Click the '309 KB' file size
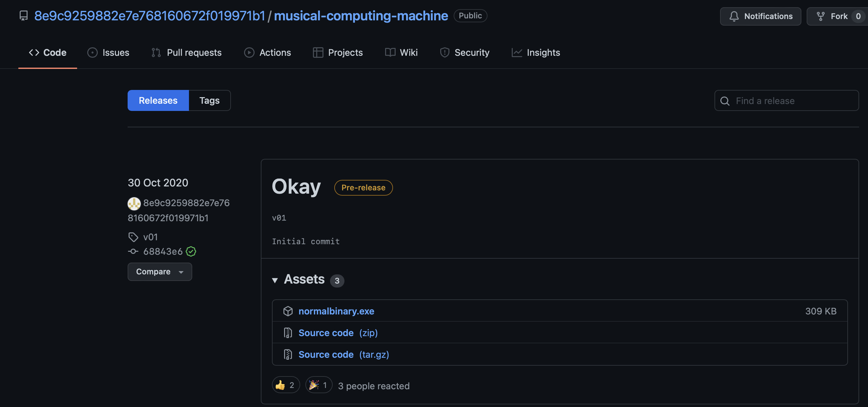 pyautogui.click(x=820, y=311)
